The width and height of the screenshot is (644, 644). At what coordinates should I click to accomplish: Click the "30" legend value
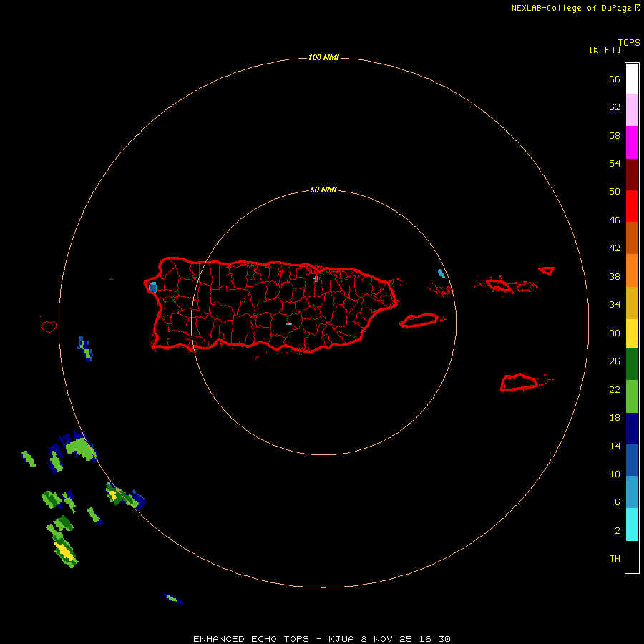[x=615, y=333]
